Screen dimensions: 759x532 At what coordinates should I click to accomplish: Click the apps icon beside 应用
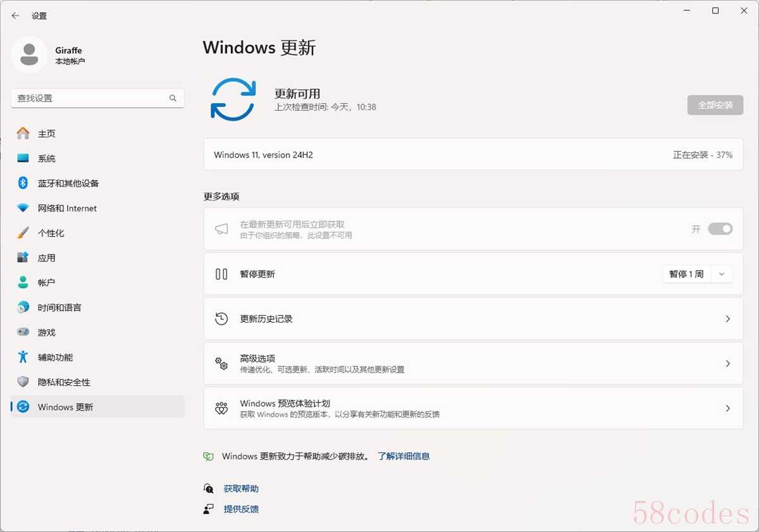tap(23, 257)
